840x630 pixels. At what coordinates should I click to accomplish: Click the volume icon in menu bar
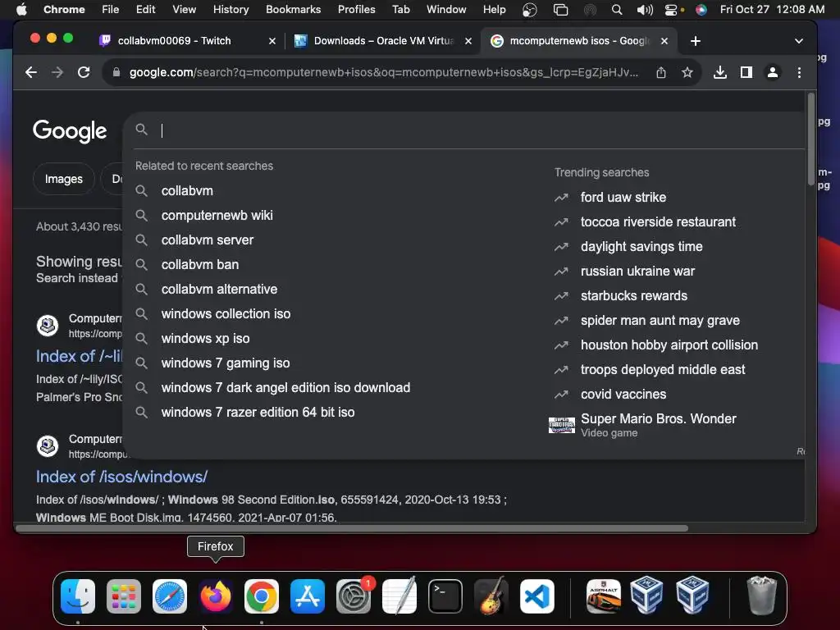(645, 10)
